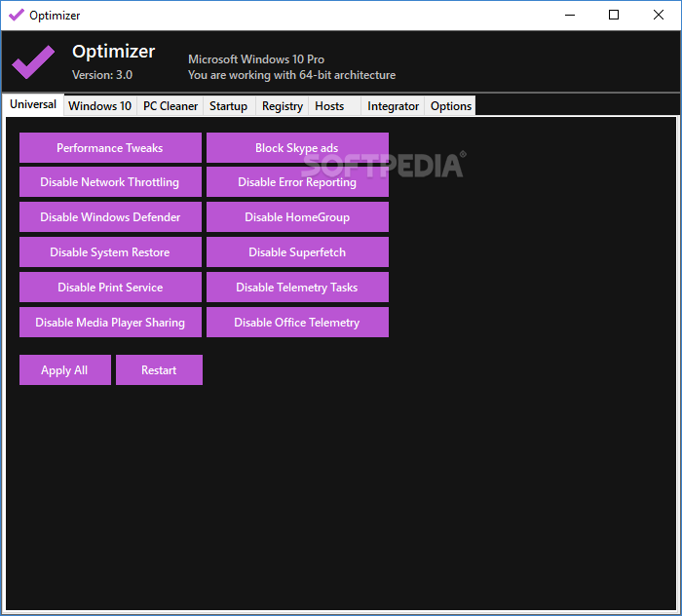Screen dimensions: 682x616
Task: Click Disable Error Reporting button
Action: click(x=297, y=182)
